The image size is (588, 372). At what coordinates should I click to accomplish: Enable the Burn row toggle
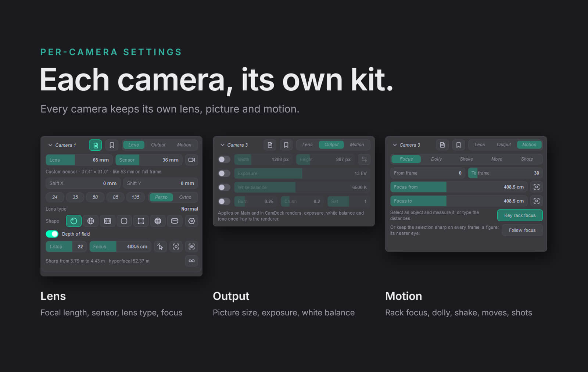coord(224,201)
